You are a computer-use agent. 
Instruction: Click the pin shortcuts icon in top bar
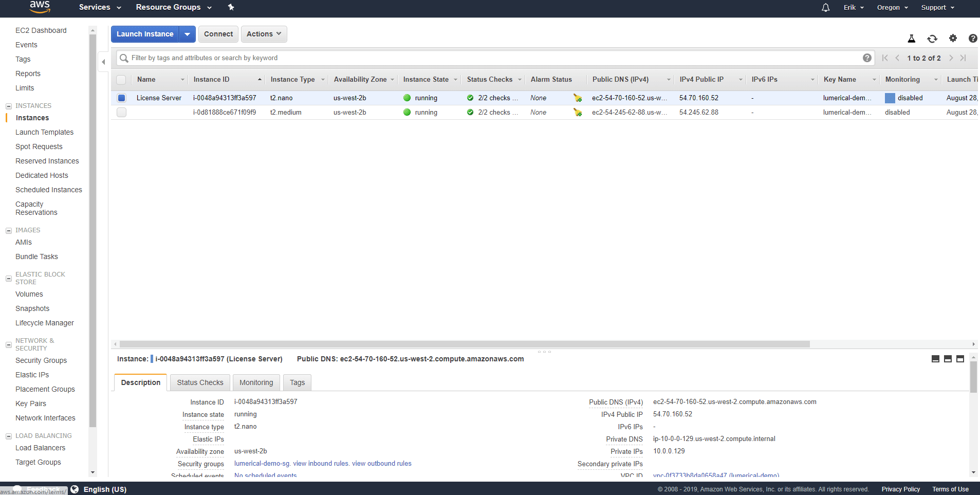coord(231,7)
